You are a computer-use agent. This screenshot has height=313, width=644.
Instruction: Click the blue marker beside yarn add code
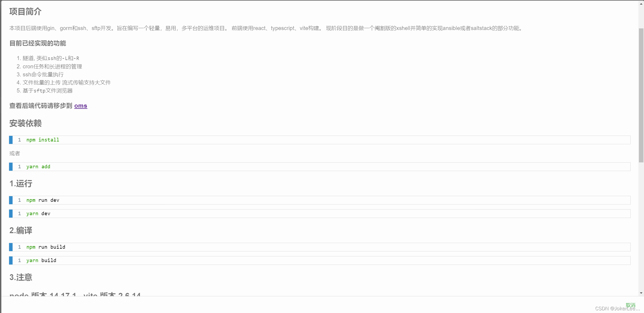point(11,166)
